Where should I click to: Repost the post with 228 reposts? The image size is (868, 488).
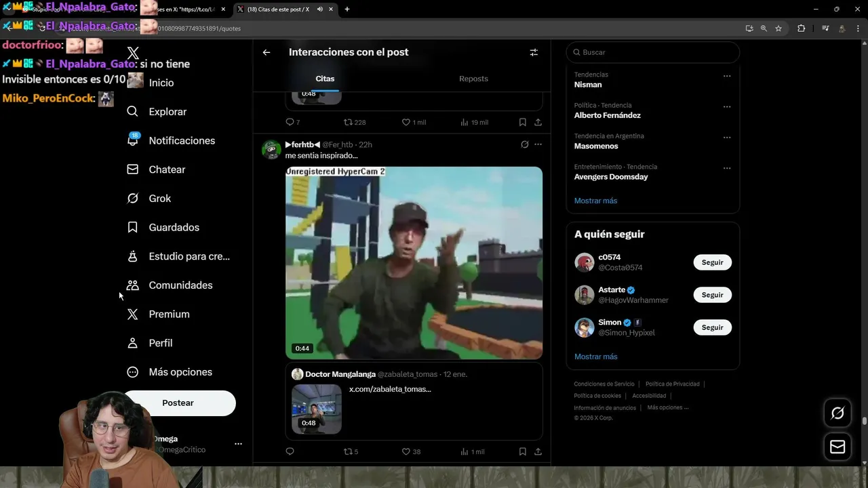[x=355, y=123]
